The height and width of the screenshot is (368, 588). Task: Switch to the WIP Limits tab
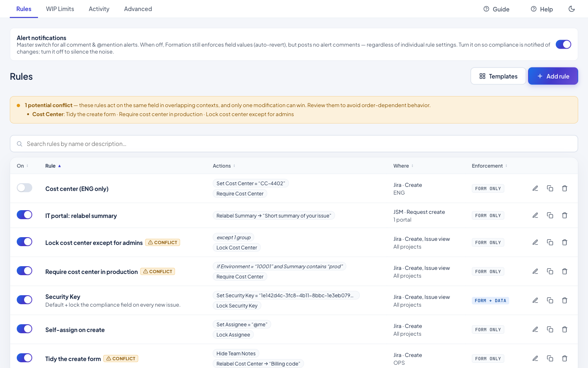click(60, 9)
